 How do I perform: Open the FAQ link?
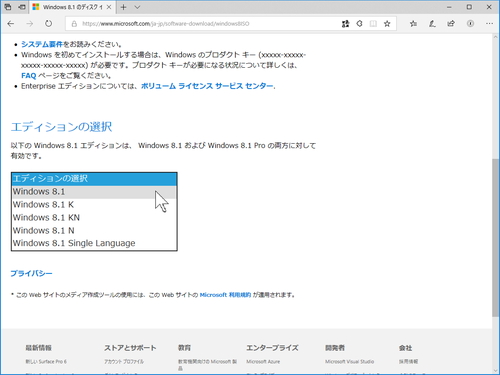[x=28, y=76]
